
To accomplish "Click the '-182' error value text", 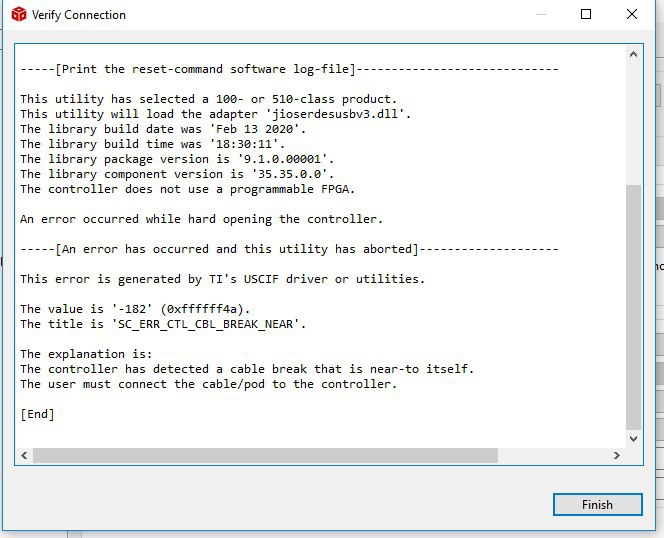I will [x=132, y=309].
